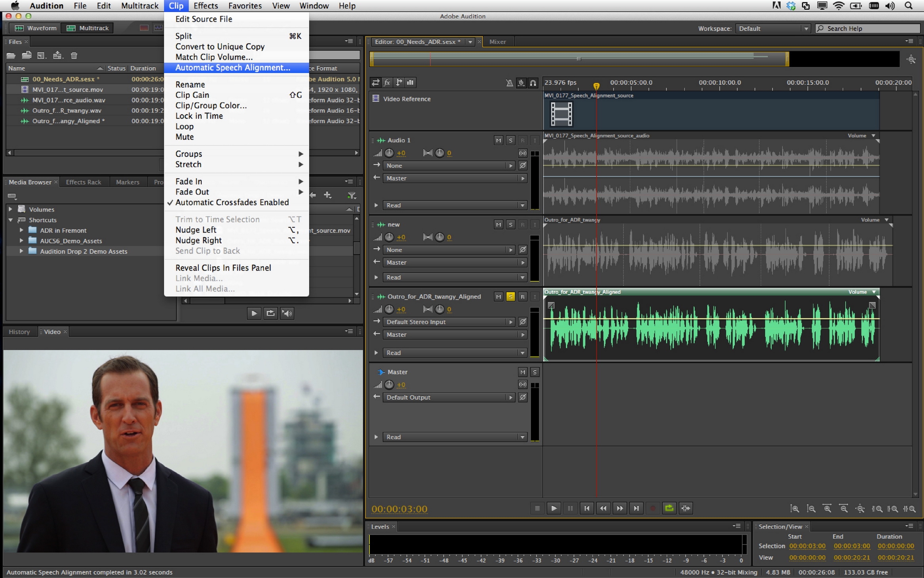Click the Record button in transport
This screenshot has height=578, width=924.
click(x=652, y=508)
